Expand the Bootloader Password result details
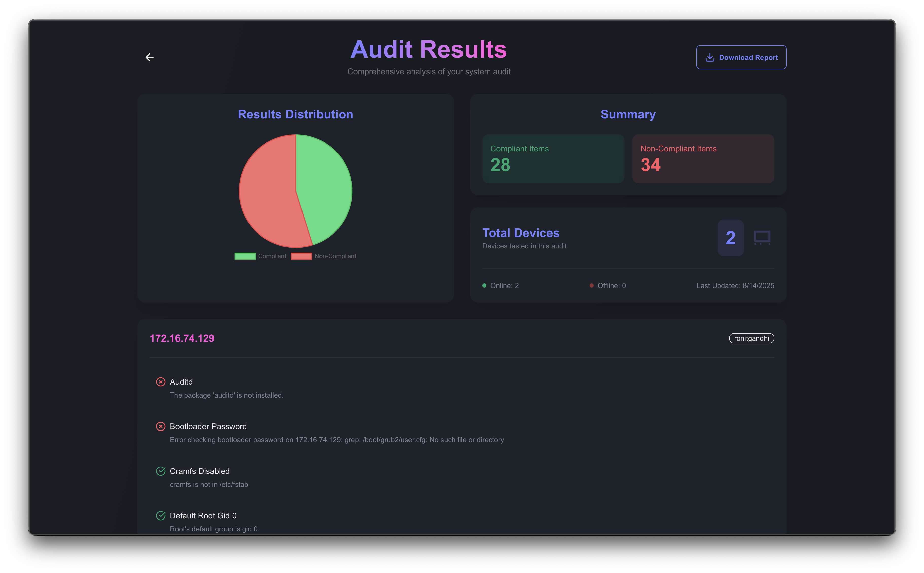This screenshot has width=924, height=573. pyautogui.click(x=208, y=426)
